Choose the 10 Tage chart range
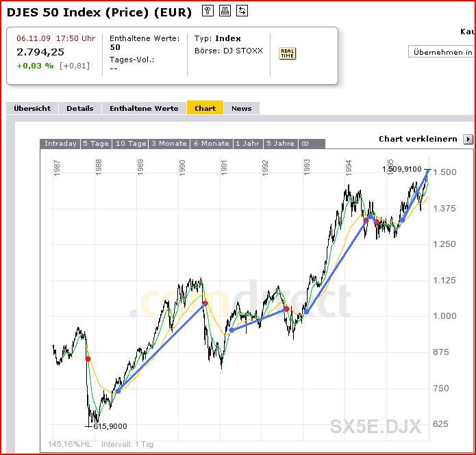The image size is (476, 455). (x=131, y=144)
